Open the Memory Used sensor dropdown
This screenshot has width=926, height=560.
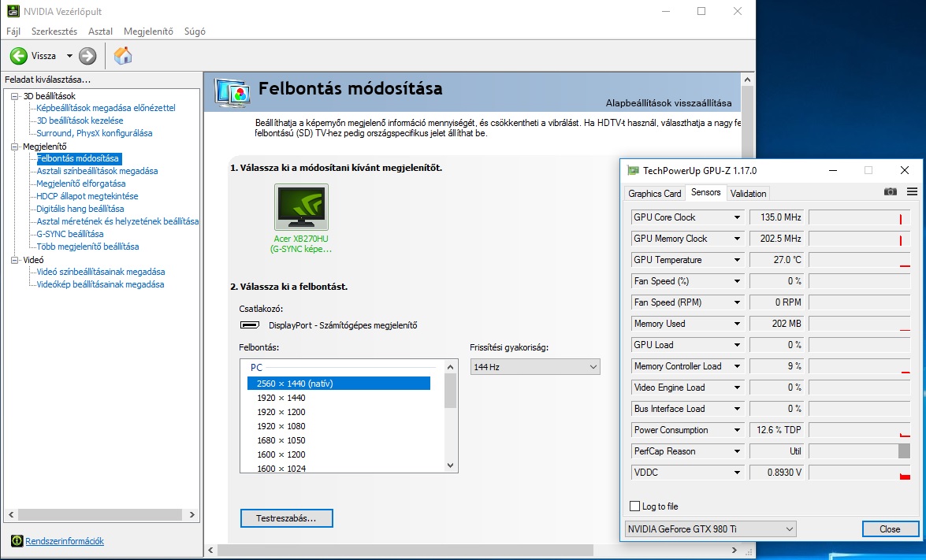pyautogui.click(x=737, y=324)
